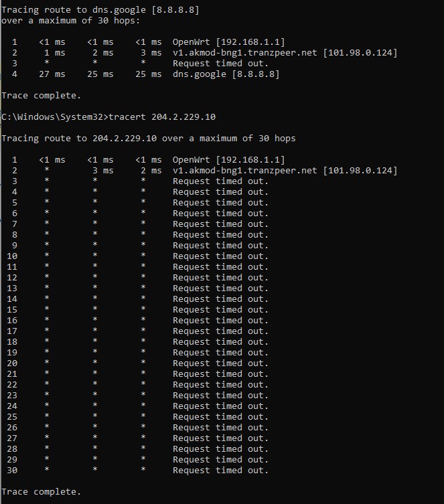Click "Request timed out." on hop 30

[220, 470]
